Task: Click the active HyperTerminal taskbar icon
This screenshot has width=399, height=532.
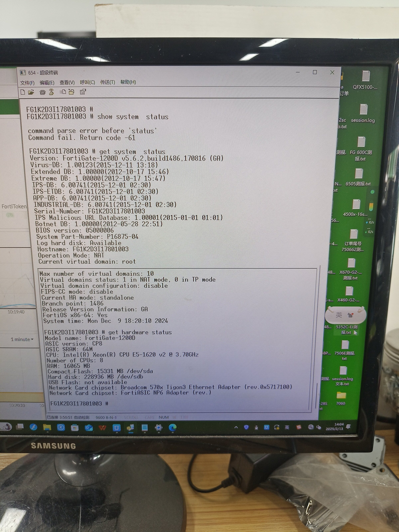Action: [x=131, y=428]
